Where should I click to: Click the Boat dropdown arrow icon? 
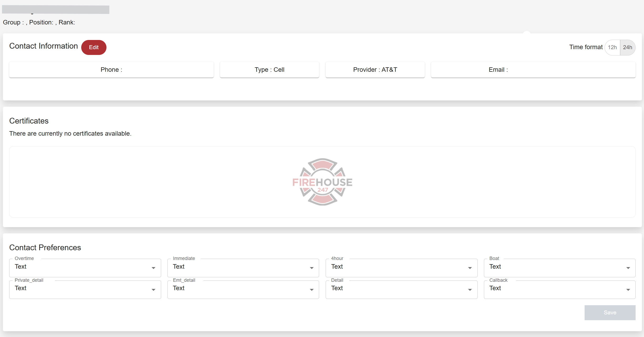628,268
